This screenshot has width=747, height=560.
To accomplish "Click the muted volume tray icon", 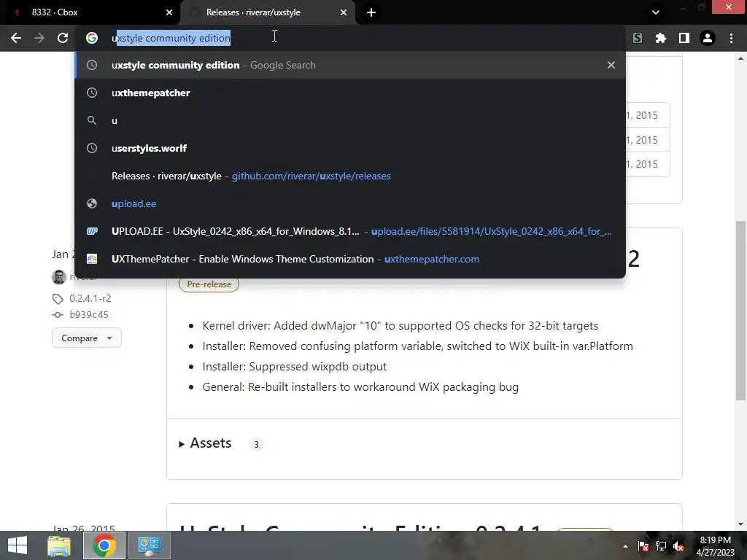I will [678, 547].
